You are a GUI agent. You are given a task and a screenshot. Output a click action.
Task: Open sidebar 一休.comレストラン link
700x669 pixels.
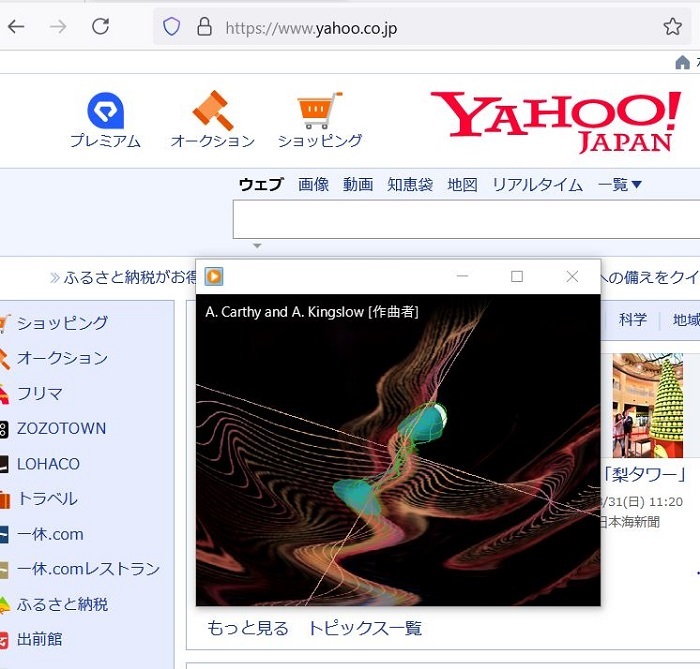point(88,569)
